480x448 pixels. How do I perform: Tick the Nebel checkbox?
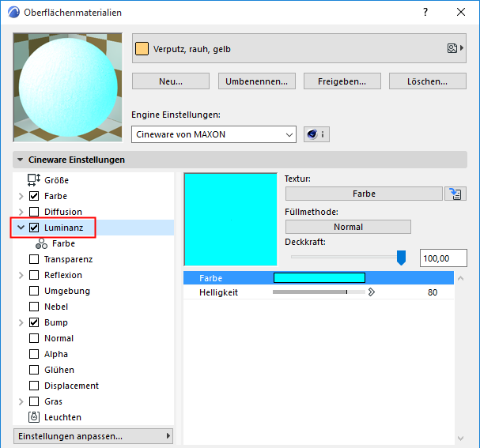34,307
